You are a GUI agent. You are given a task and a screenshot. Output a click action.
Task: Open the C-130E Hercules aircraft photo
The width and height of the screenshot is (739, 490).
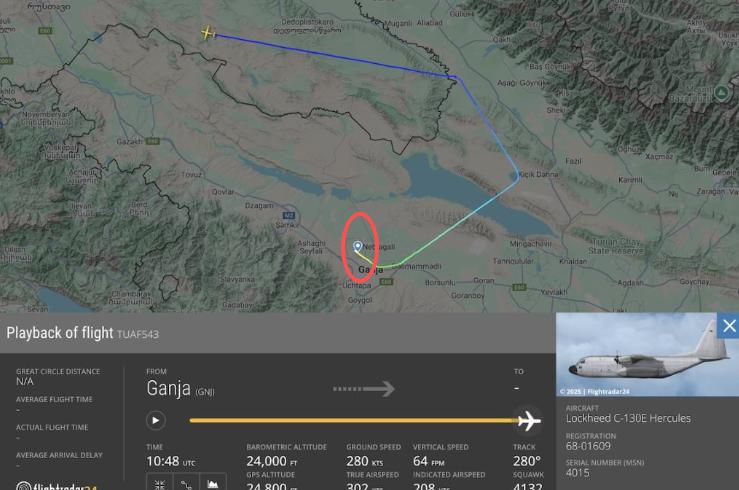[x=636, y=354]
